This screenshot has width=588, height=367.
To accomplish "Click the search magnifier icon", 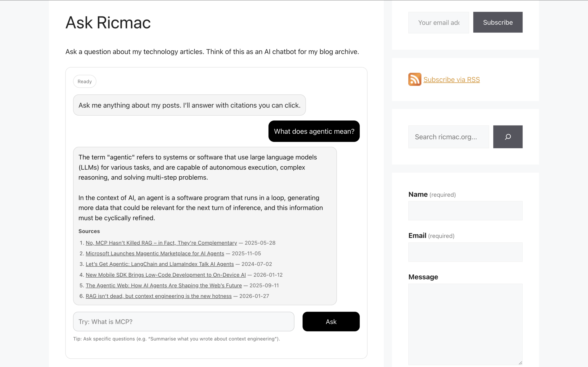I will [x=507, y=137].
